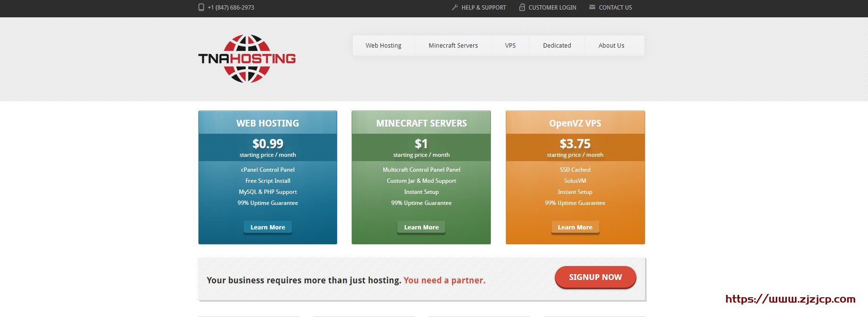Open the Help & Support link
Image resolution: width=868 pixels, height=317 pixels.
point(484,8)
